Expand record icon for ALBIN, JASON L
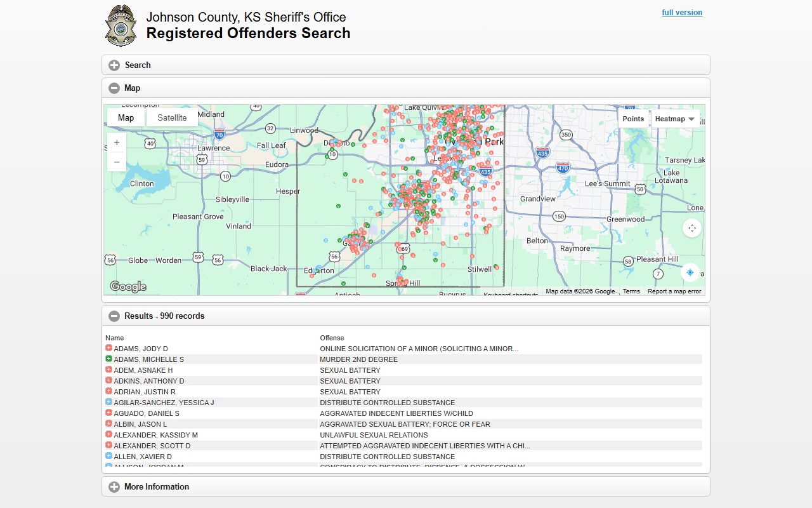This screenshot has height=508, width=812. coord(108,424)
